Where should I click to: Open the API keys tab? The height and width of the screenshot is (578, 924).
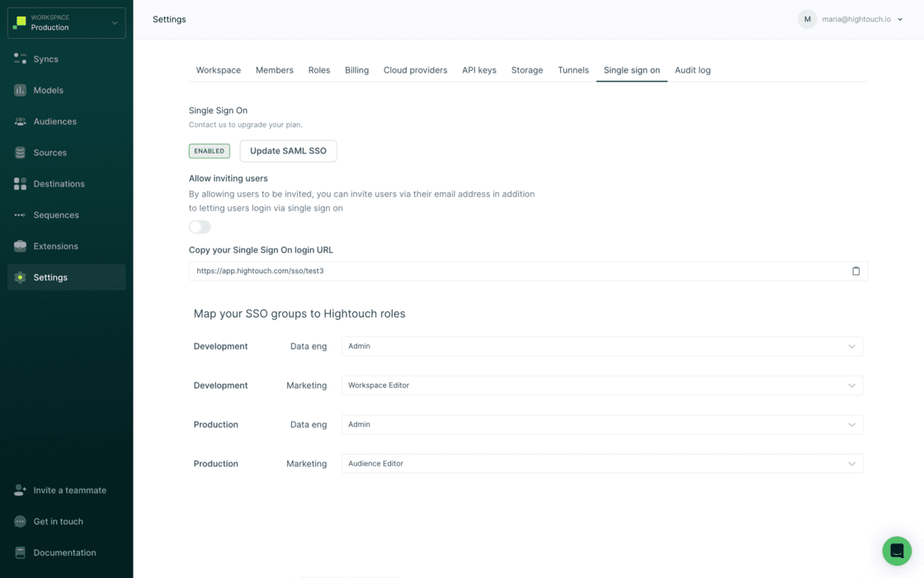478,70
